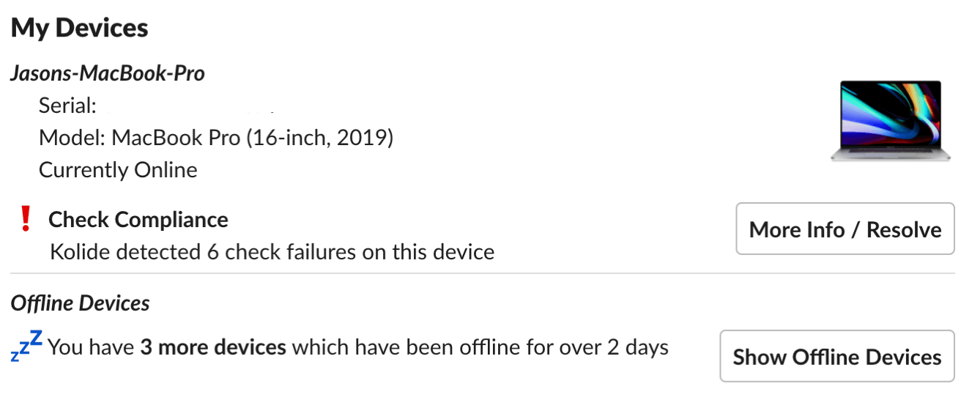Click the Serial label

tap(67, 106)
